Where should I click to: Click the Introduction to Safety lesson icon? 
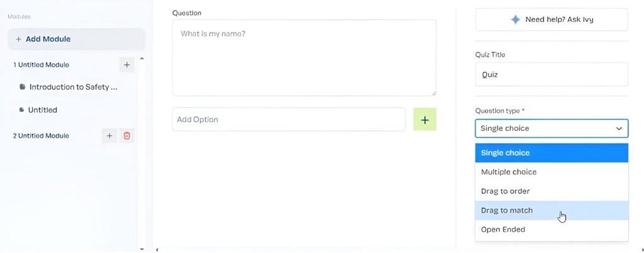pyautogui.click(x=22, y=87)
